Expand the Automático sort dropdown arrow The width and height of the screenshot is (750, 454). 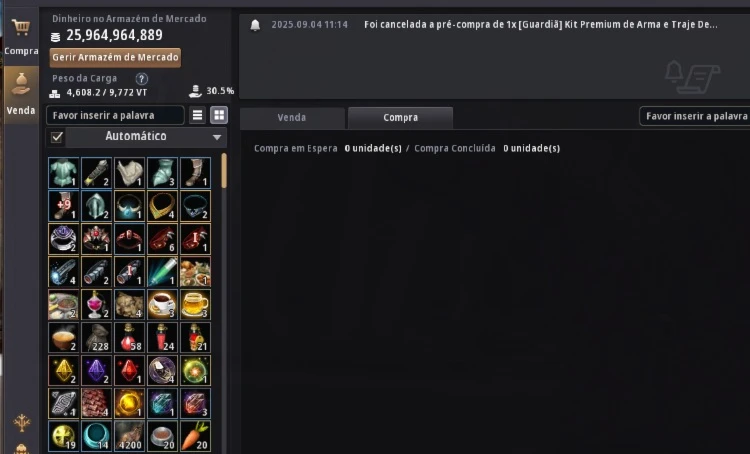pos(217,137)
